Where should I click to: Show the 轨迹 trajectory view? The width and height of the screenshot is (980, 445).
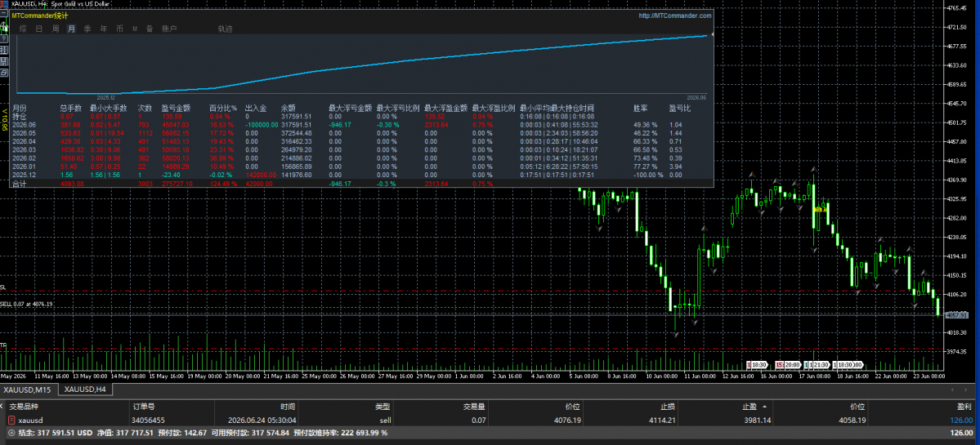(x=225, y=29)
